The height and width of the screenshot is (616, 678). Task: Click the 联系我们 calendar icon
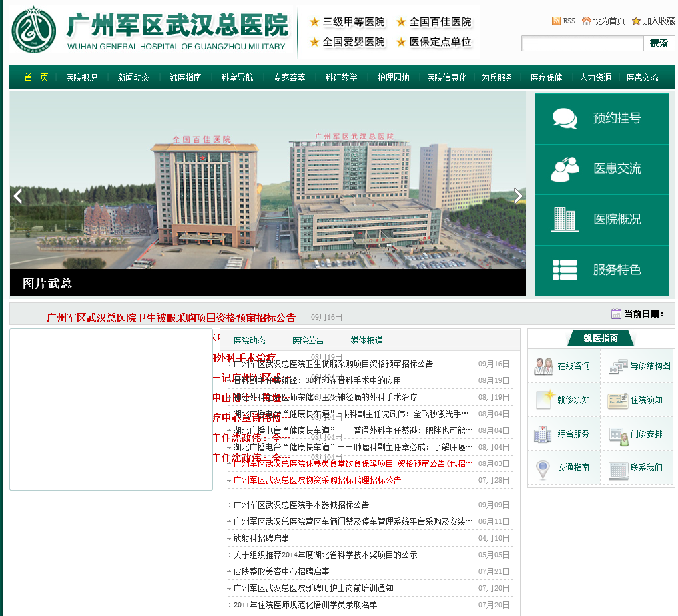click(x=618, y=471)
